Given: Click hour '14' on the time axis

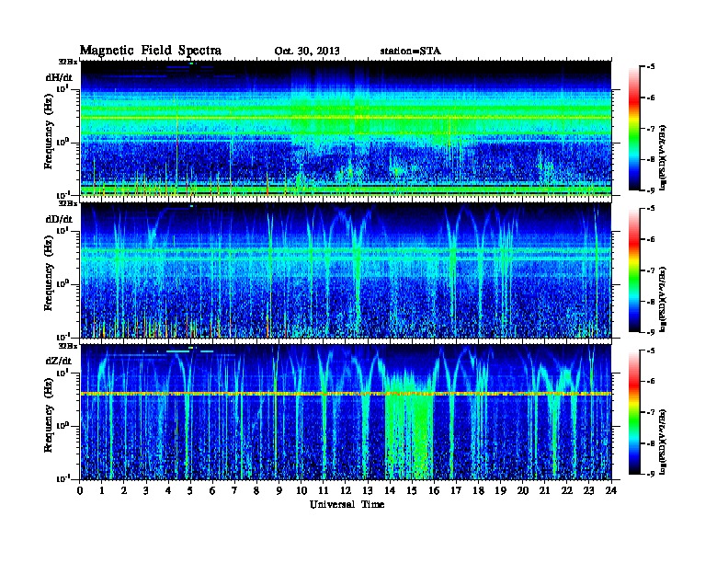Looking at the screenshot, I should 390,490.
